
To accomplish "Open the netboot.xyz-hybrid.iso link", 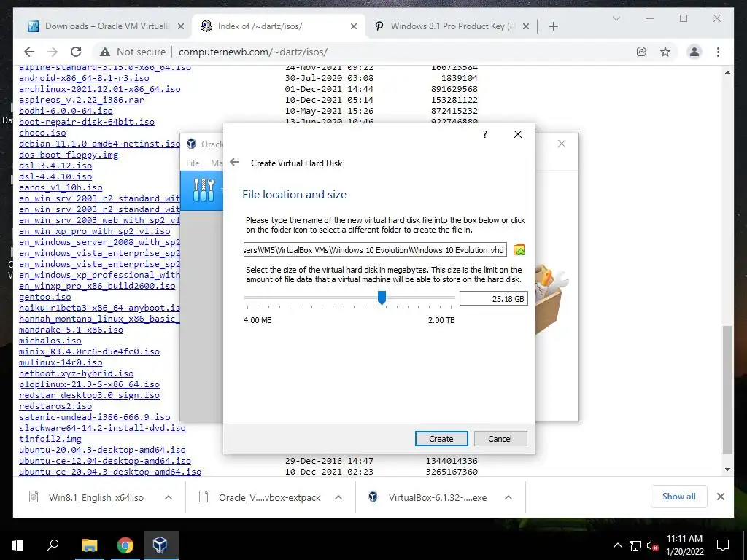I will (76, 373).
